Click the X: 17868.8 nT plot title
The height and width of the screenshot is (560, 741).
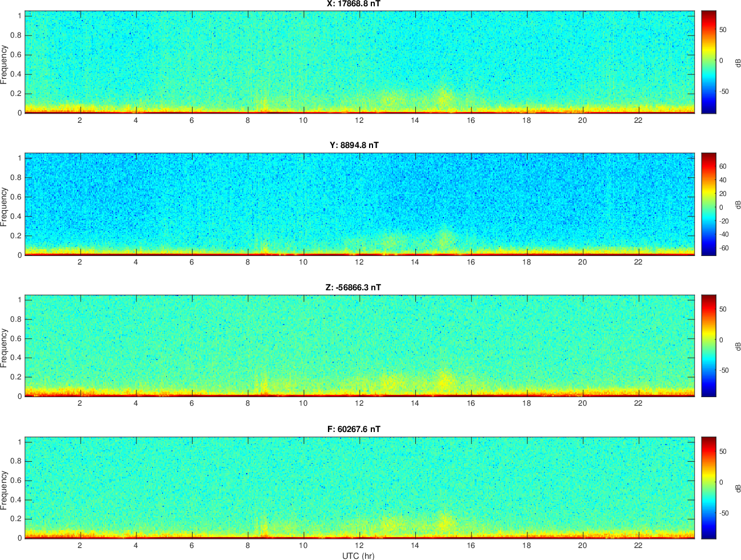click(x=354, y=4)
